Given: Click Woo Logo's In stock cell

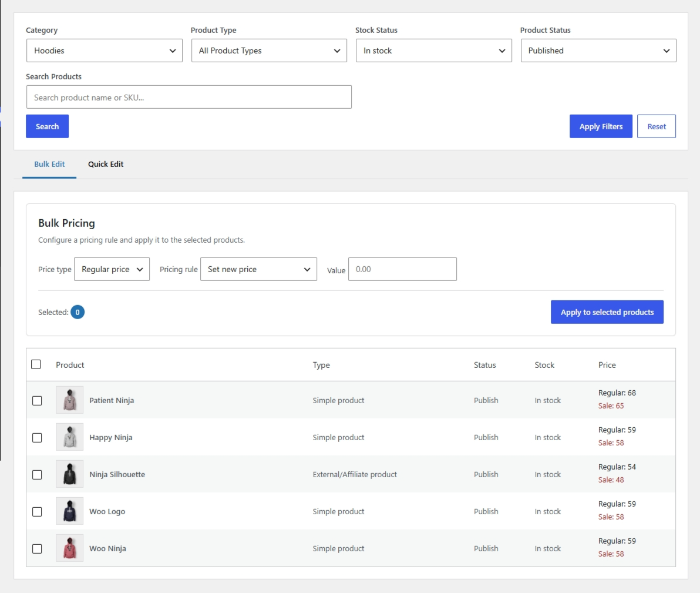Looking at the screenshot, I should [x=548, y=512].
